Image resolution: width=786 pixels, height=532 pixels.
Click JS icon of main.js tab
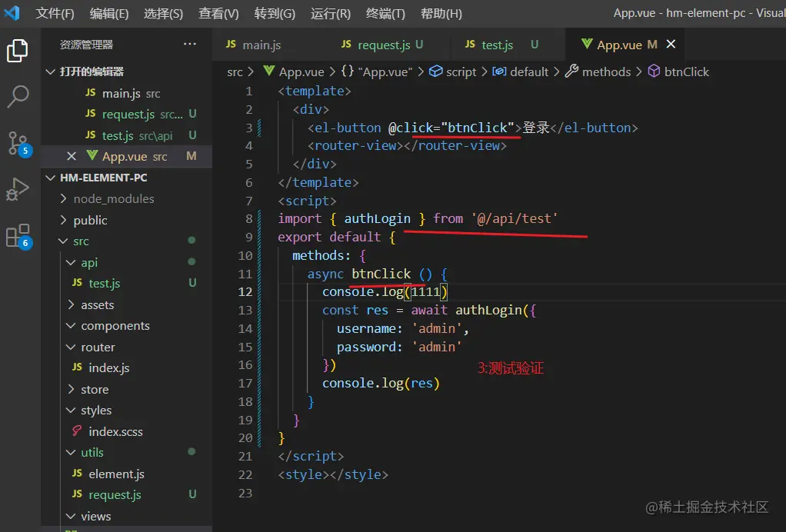[x=231, y=44]
